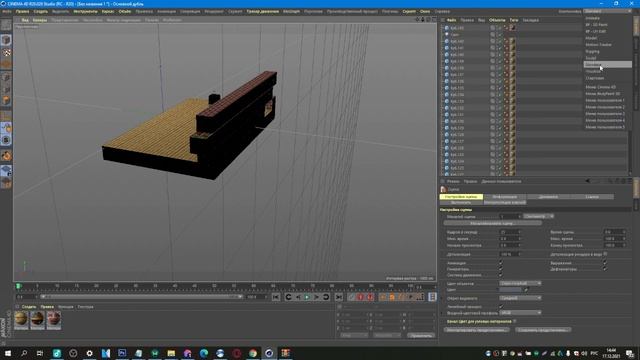Open the Цвет объектов dropdown
The height and width of the screenshot is (360, 640).
click(x=520, y=283)
